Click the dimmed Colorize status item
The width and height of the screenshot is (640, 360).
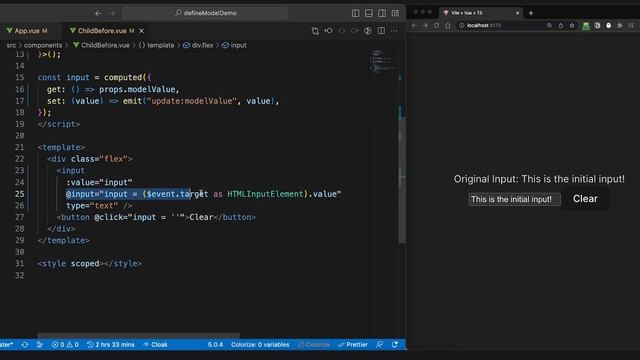pyautogui.click(x=313, y=344)
